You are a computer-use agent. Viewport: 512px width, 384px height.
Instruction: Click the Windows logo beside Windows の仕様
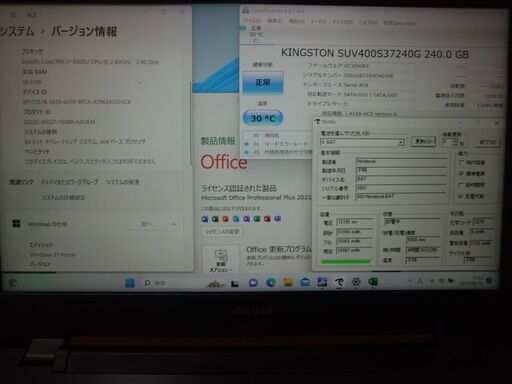(16, 224)
